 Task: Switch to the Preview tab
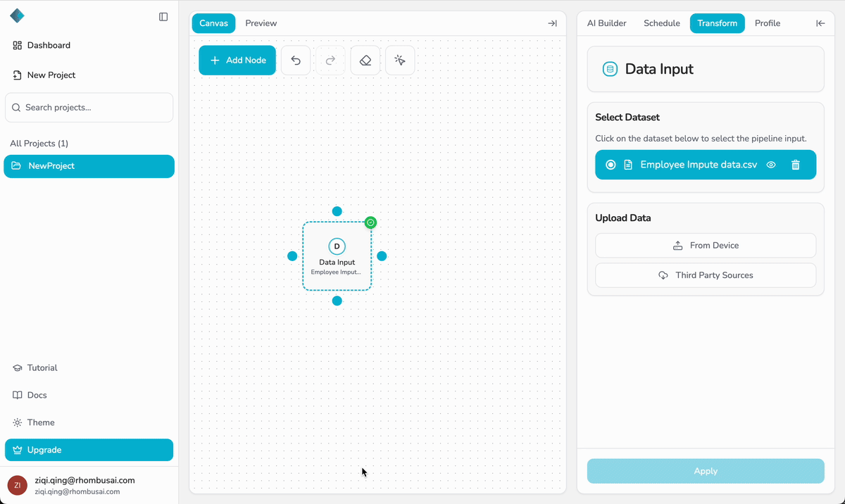coord(261,23)
